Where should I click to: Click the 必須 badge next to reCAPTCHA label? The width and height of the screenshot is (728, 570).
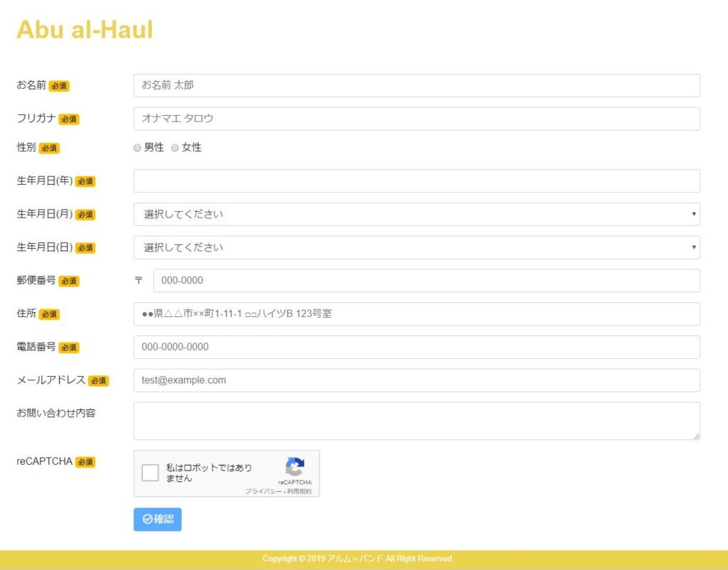click(85, 462)
